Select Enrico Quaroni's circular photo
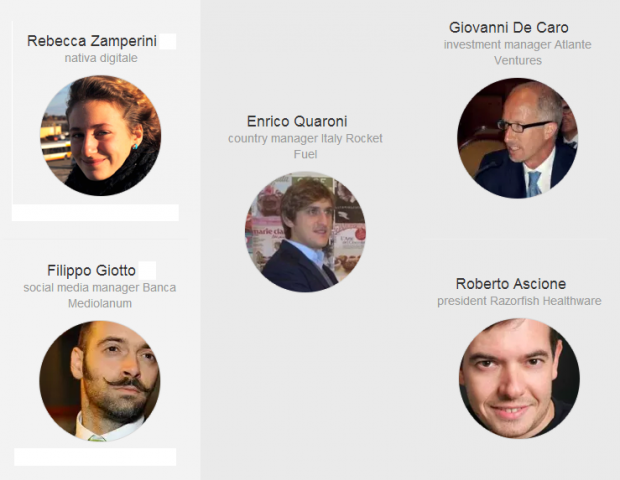The image size is (620, 480). pos(305,232)
